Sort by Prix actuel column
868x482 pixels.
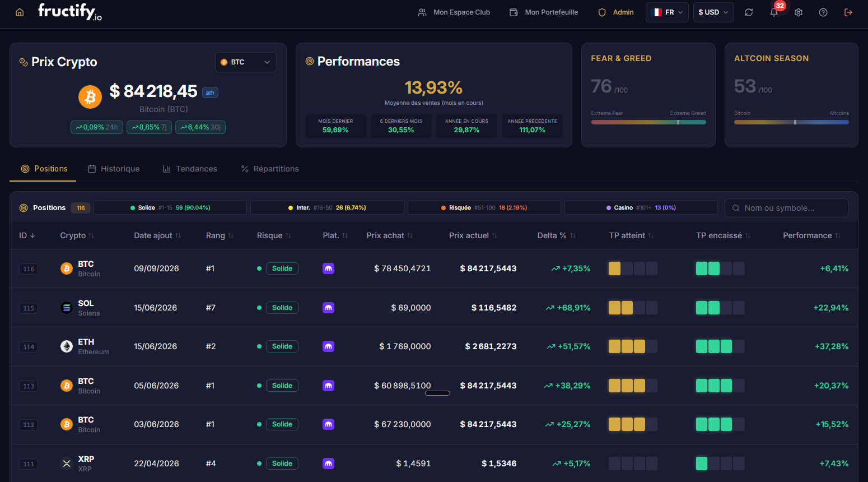[x=473, y=235]
